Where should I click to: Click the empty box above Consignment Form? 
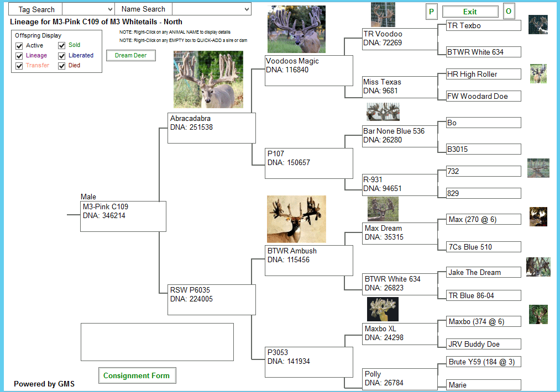pos(157,342)
